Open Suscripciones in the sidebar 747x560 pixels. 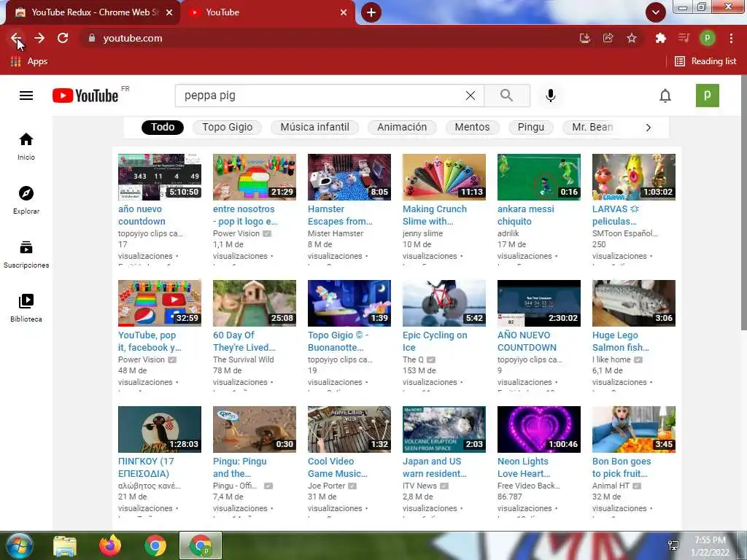tap(26, 254)
